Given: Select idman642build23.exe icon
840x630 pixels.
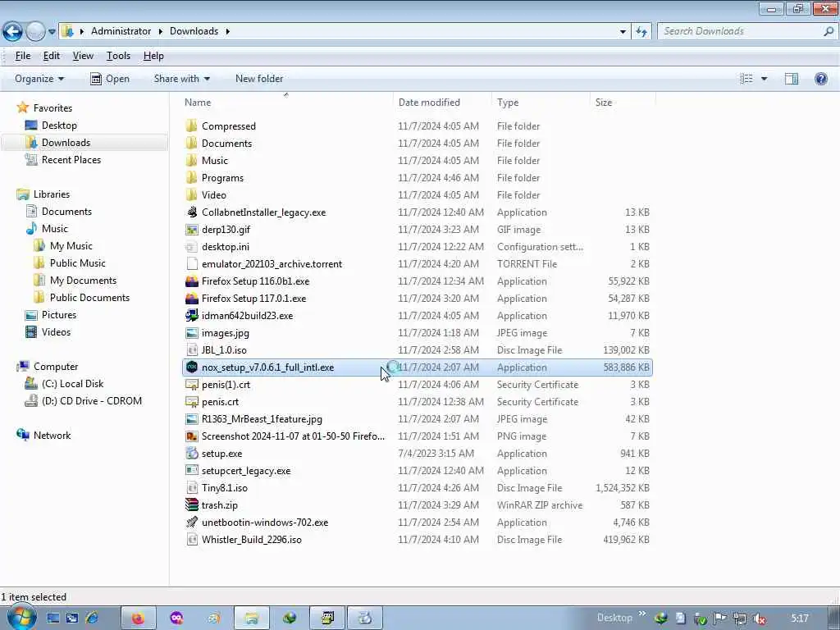Looking at the screenshot, I should (192, 316).
